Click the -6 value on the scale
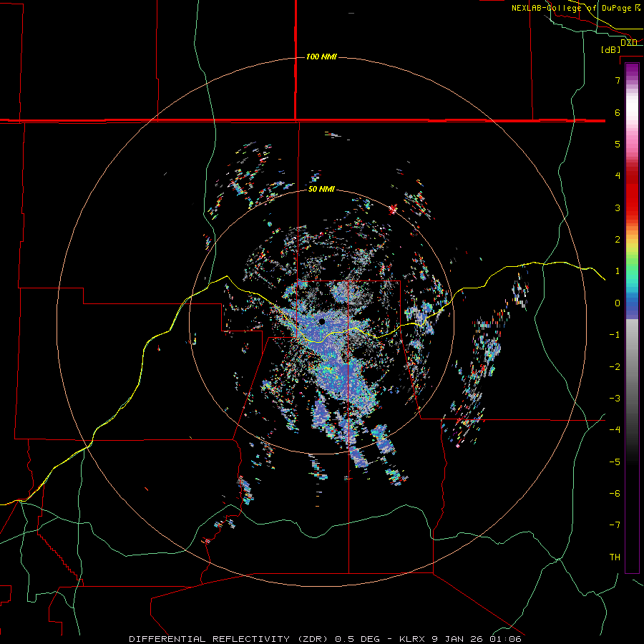644x644 pixels. (x=615, y=494)
